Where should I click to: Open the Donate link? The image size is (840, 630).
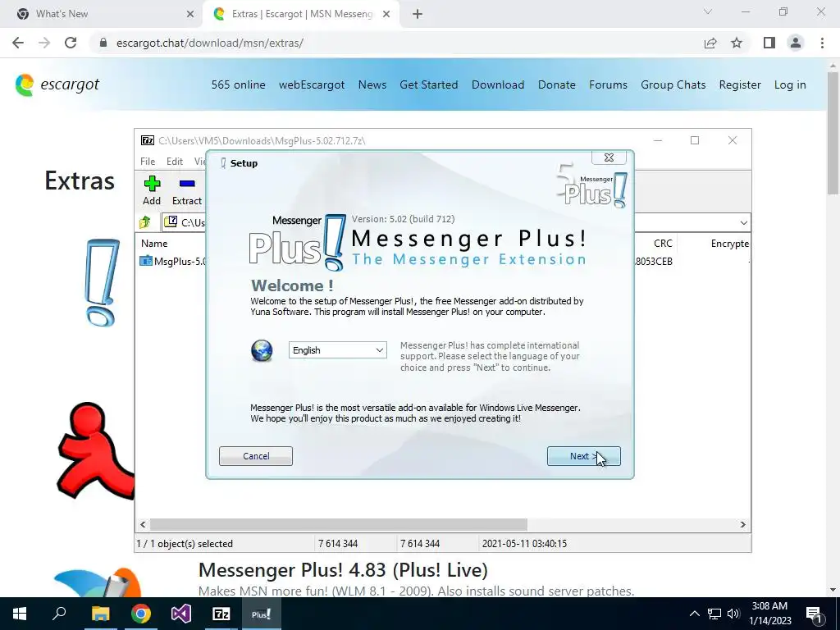coord(557,84)
